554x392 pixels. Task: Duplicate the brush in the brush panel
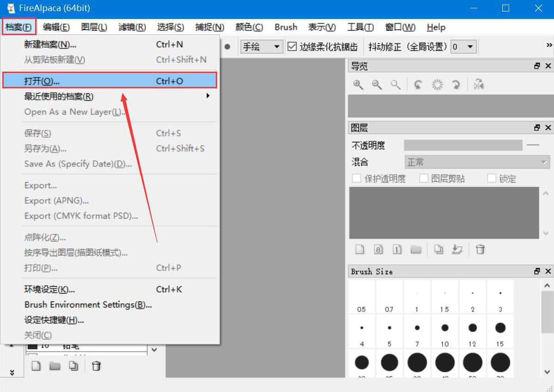tap(73, 366)
